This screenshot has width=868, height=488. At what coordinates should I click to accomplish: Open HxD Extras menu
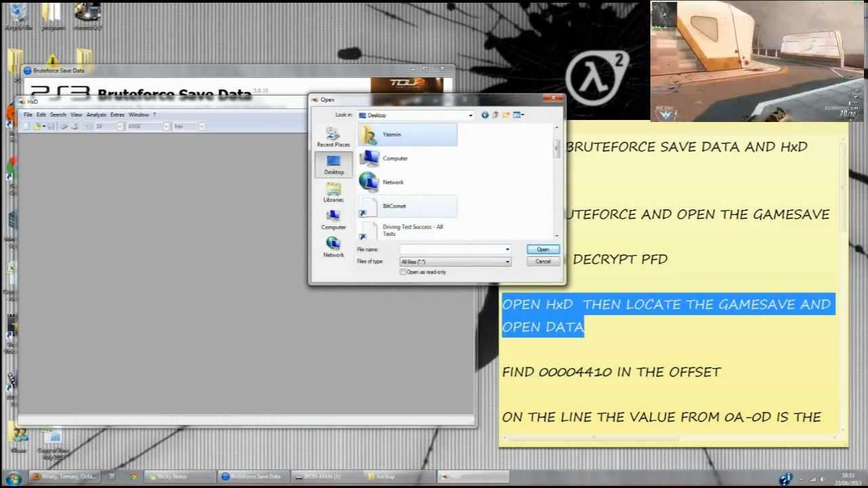point(117,115)
